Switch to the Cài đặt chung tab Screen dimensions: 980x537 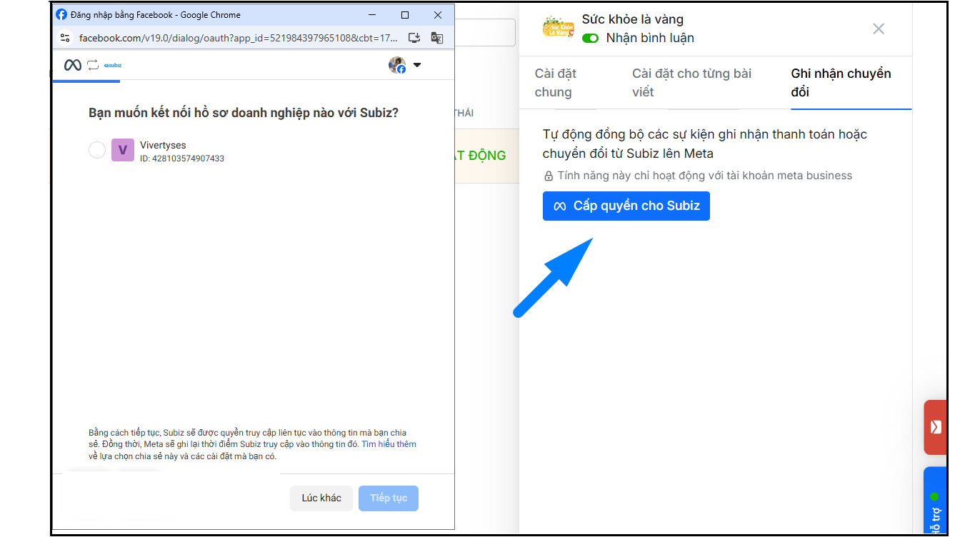(x=556, y=83)
